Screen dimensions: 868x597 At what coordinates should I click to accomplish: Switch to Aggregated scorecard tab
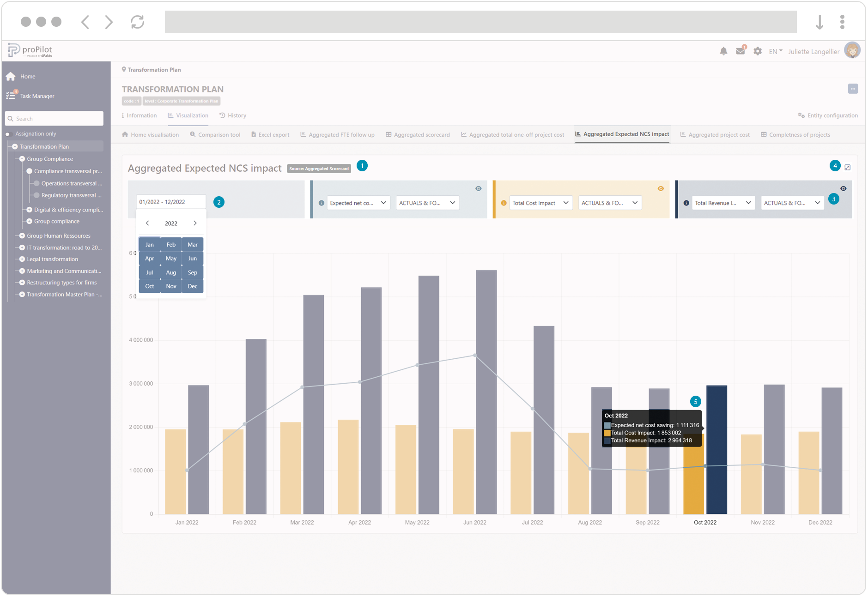tap(418, 135)
